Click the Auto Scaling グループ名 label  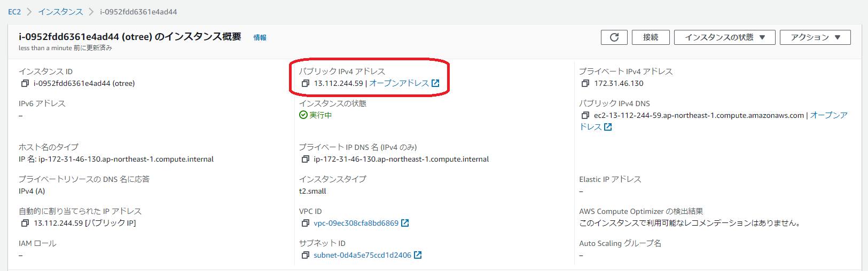pos(620,243)
